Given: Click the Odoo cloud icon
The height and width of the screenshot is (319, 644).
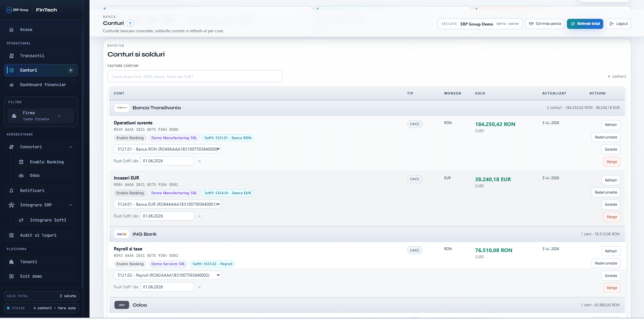Looking at the screenshot, I should coord(21,175).
